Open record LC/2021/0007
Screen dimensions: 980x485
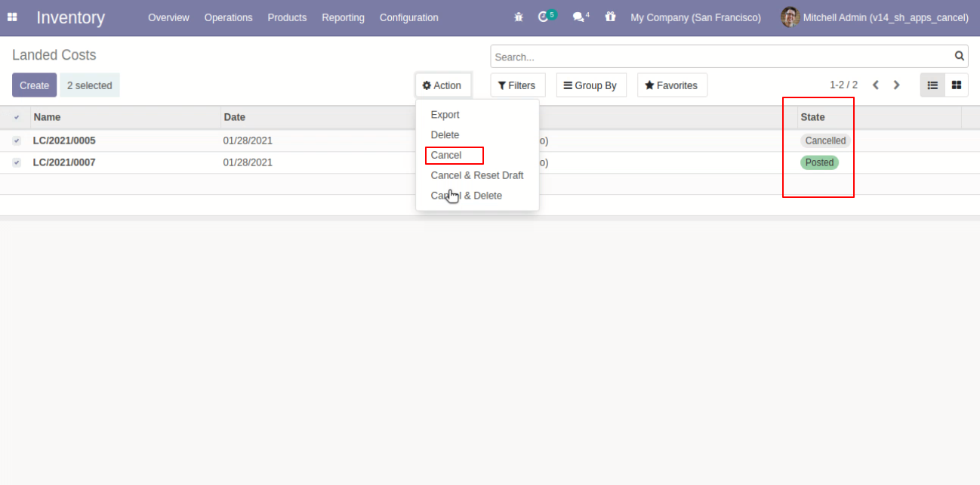click(64, 162)
